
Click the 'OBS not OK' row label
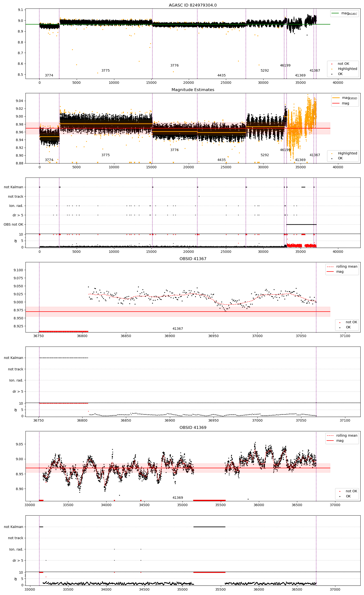pyautogui.click(x=13, y=224)
